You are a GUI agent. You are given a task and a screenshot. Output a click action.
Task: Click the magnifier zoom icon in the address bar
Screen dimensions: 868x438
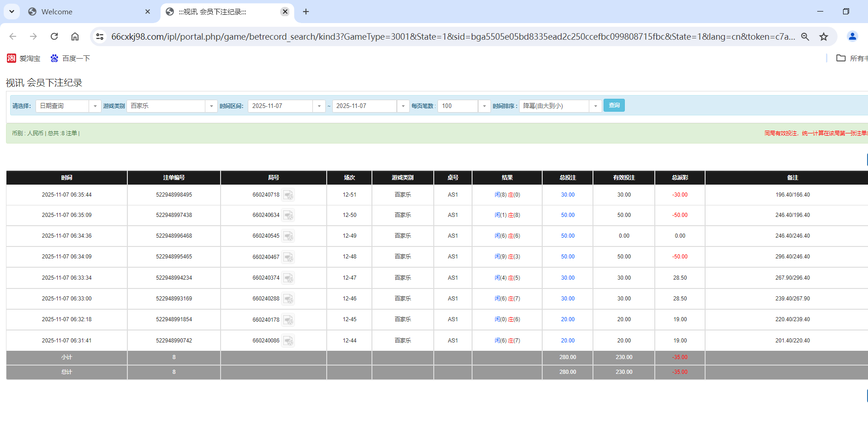[805, 36]
